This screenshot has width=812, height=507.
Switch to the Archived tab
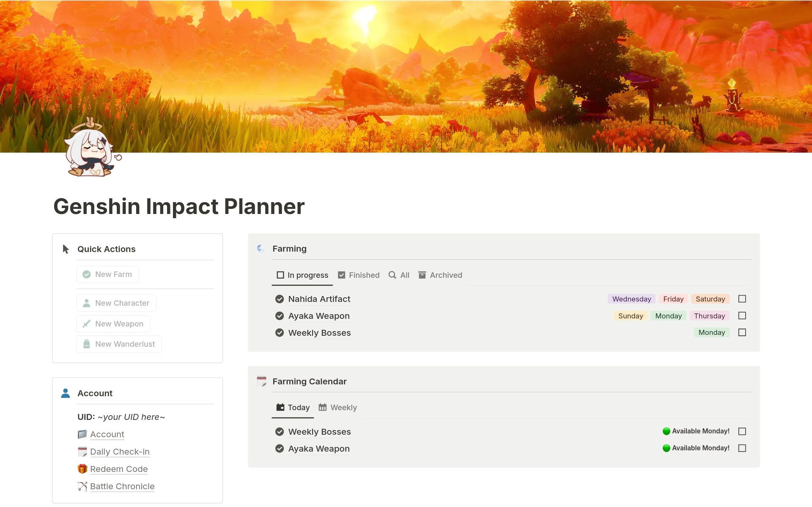tap(446, 275)
